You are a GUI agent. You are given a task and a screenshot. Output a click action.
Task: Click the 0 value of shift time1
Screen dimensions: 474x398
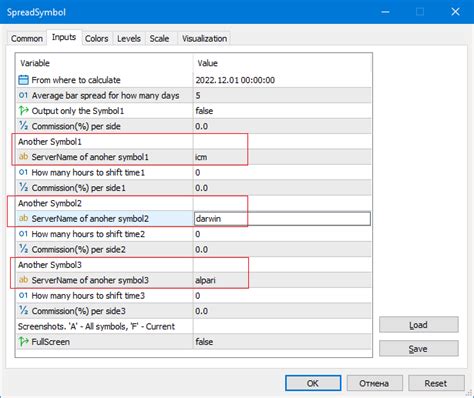click(x=198, y=173)
